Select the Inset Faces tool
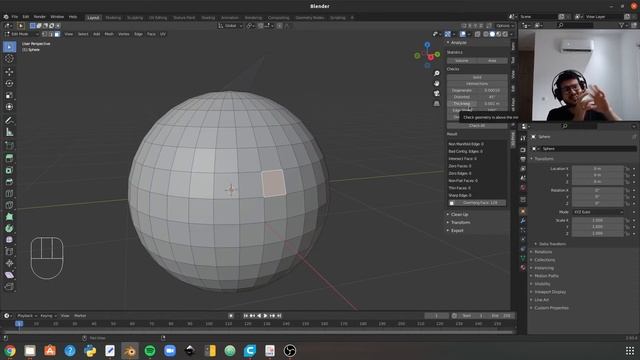 [9, 170]
